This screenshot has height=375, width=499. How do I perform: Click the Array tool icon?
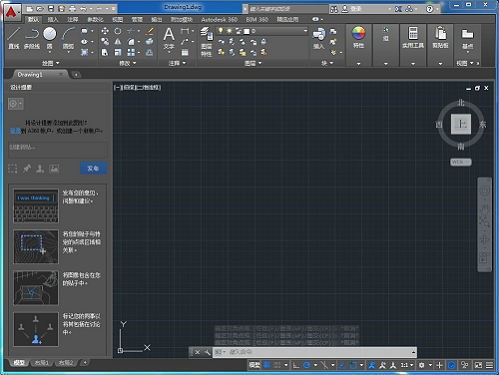tap(131, 52)
